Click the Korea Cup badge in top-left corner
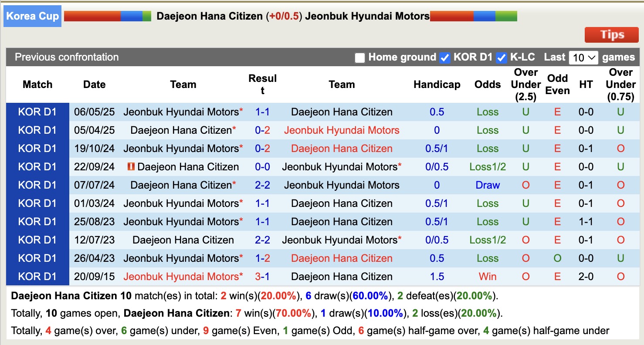Viewport: 644px width, 345px height. tap(32, 16)
